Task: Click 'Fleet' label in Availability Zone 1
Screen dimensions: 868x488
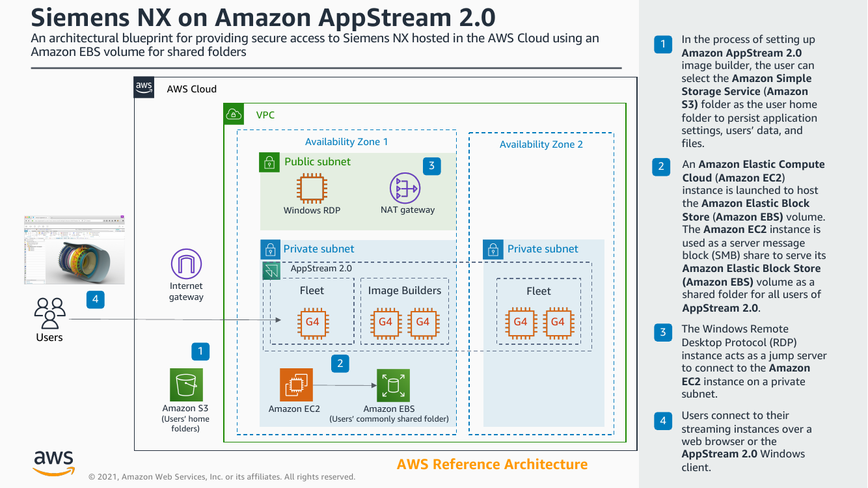Action: tap(312, 291)
